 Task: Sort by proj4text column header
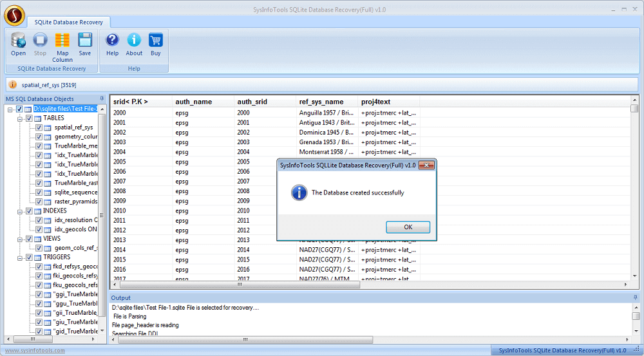click(x=390, y=102)
